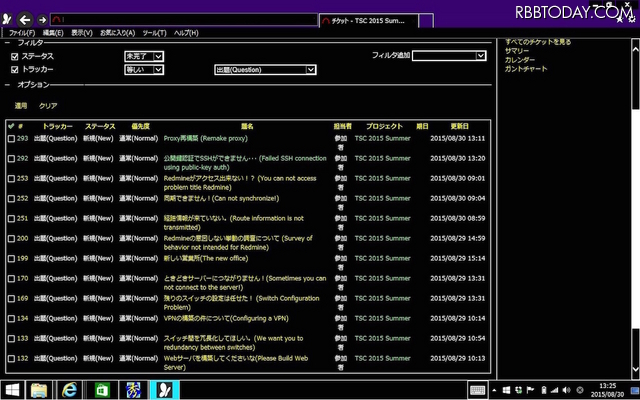Image resolution: width=640 pixels, height=400 pixels.
Task: Select the チケット - TSC 2015 Summer tab
Action: 369,21
